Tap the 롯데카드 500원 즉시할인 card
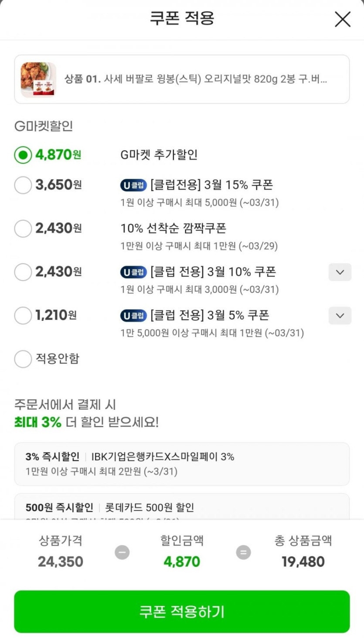The image size is (364, 640). (x=182, y=508)
